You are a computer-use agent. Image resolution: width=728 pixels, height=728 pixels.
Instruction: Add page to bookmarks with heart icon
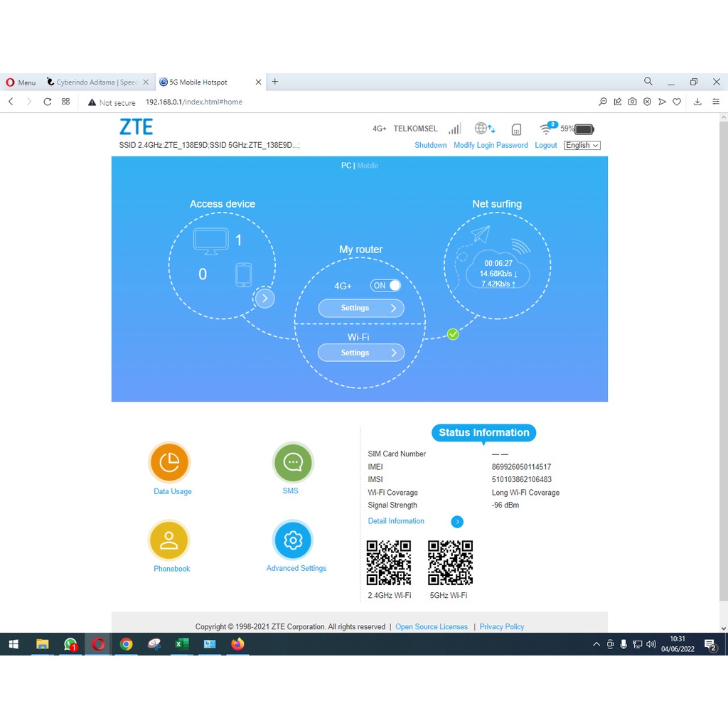677,102
